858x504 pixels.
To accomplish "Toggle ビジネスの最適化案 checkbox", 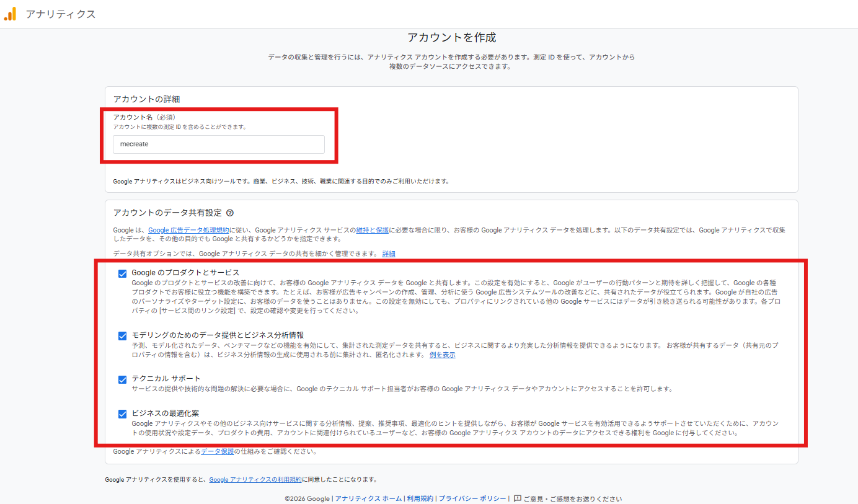I will point(123,413).
